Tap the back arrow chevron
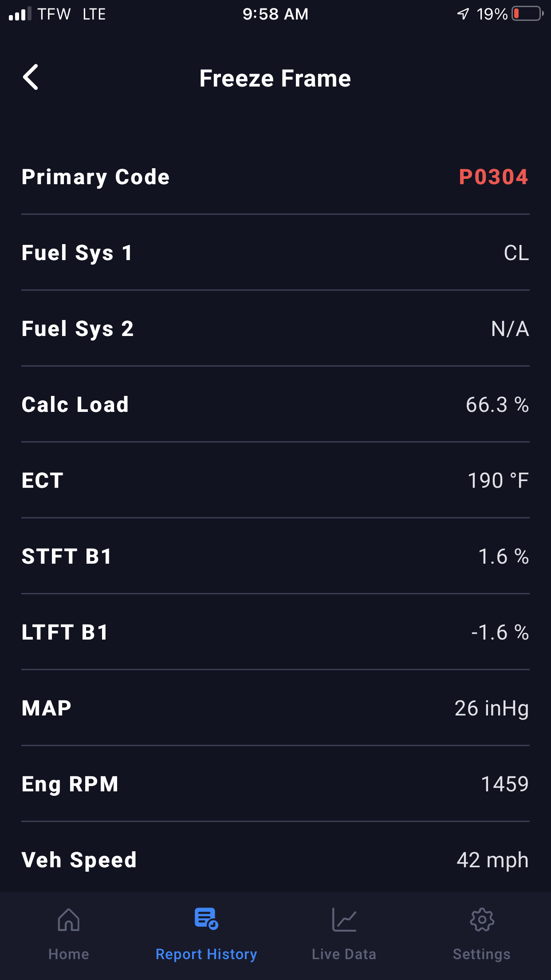The width and height of the screenshot is (551, 980). pos(31,77)
